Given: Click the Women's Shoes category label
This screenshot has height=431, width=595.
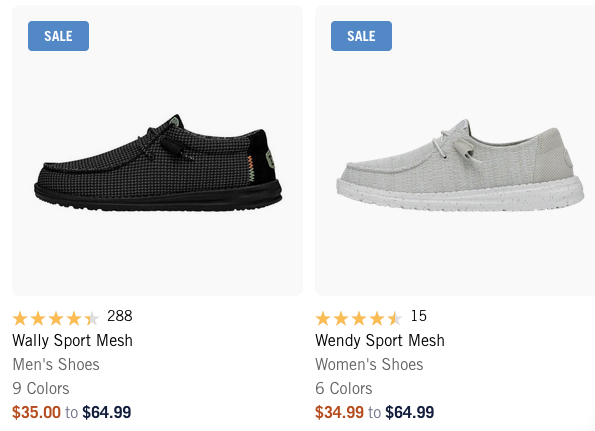Looking at the screenshot, I should [x=369, y=365].
